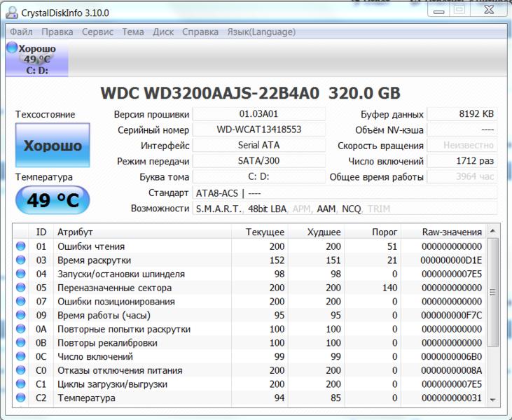Image resolution: width=512 pixels, height=420 pixels.
Task: Click current value 152 in Время раскрутки row
Action: tap(277, 260)
